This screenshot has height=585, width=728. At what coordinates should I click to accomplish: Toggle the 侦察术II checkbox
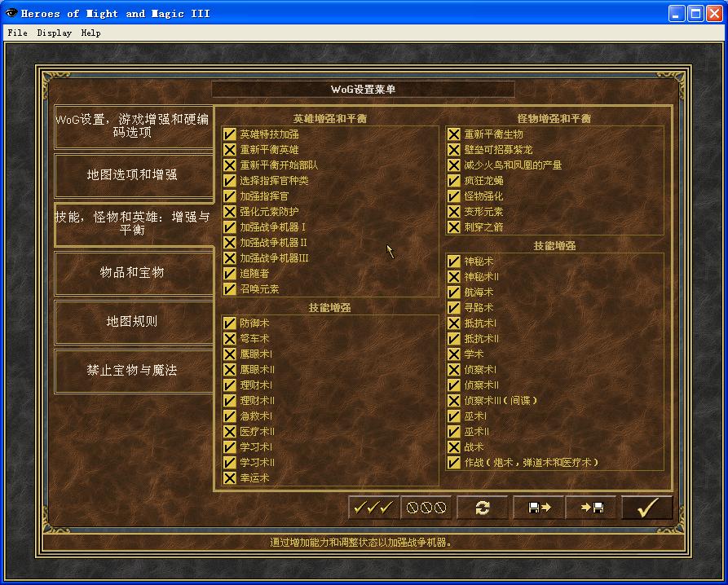[x=453, y=385]
